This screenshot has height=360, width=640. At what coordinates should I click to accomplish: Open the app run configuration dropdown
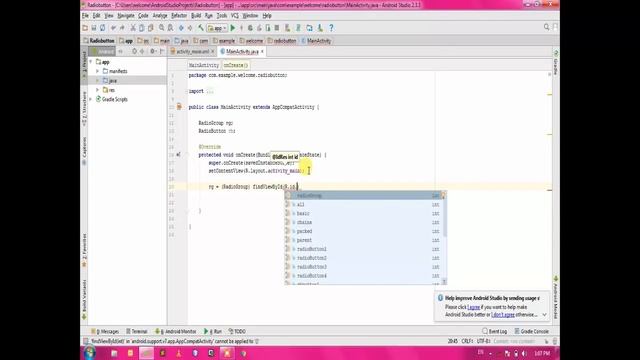click(217, 28)
